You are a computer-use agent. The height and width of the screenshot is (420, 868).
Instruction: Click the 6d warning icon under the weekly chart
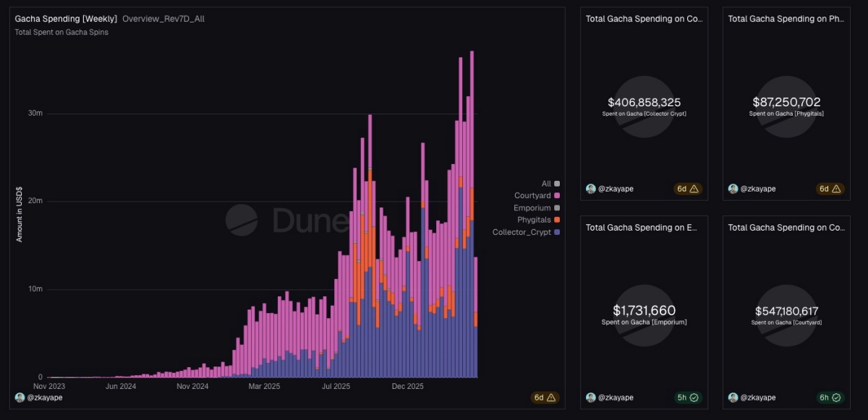tap(551, 398)
